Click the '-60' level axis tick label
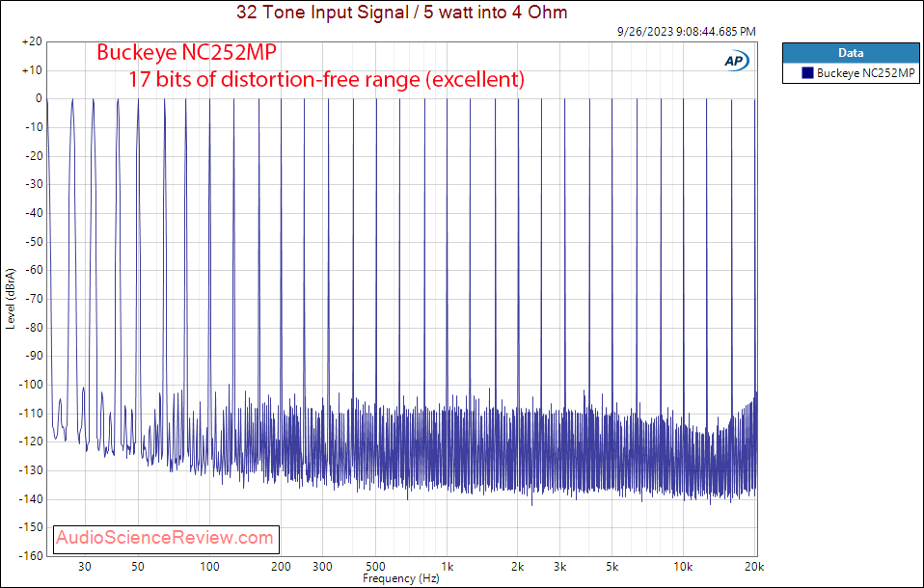 (33, 271)
